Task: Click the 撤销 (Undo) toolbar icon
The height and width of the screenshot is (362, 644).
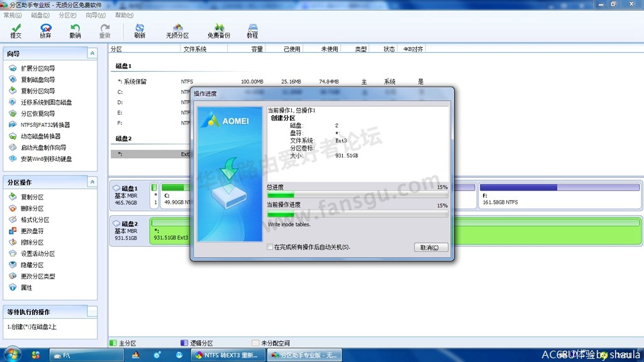Action: [x=75, y=31]
